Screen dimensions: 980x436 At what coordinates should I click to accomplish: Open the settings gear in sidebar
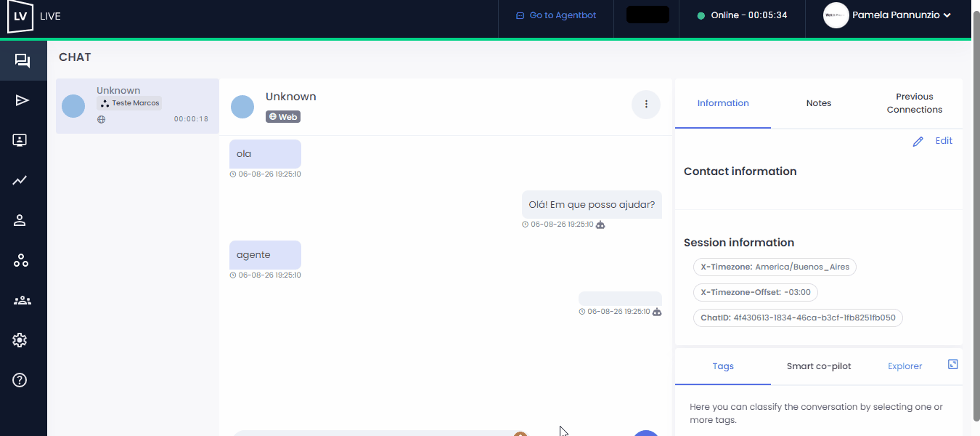(x=20, y=340)
